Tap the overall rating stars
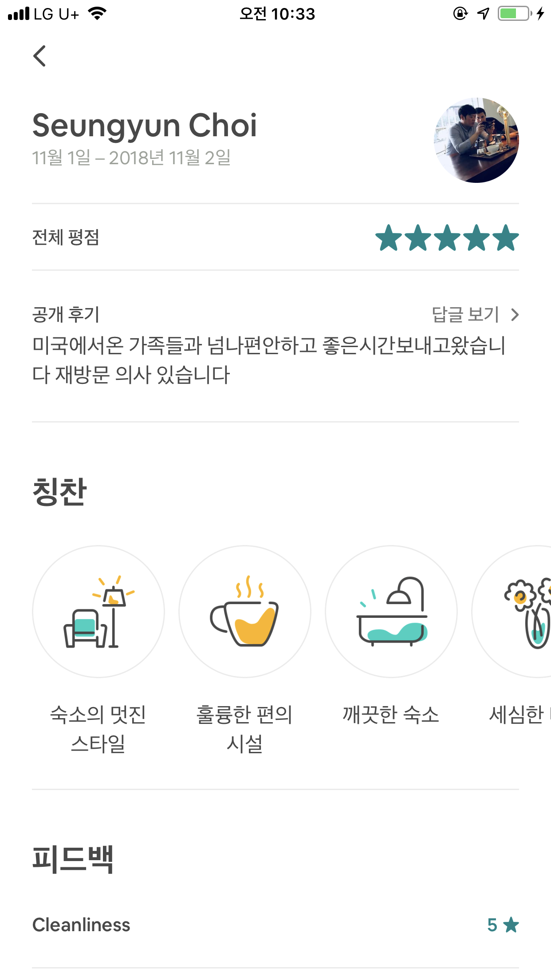The image size is (551, 980). tap(447, 238)
